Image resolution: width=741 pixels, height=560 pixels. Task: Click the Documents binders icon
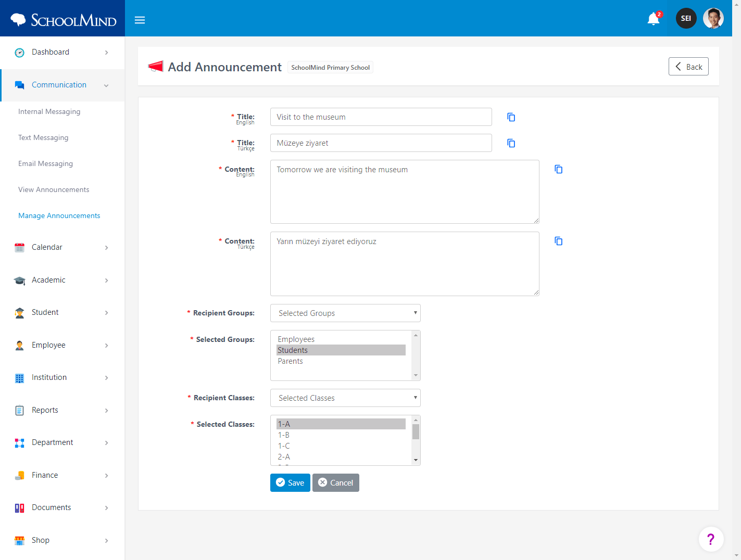tap(19, 508)
